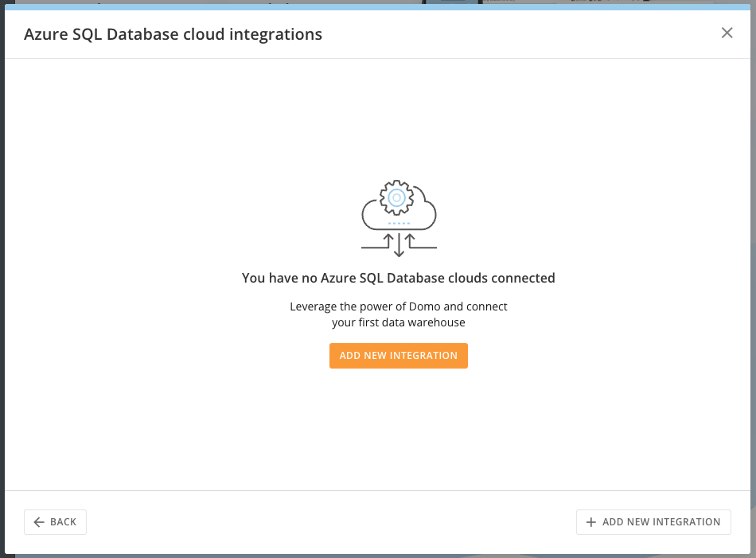
Task: Click the 'Azure SQL Database cloud integrations' title
Action: pos(173,34)
